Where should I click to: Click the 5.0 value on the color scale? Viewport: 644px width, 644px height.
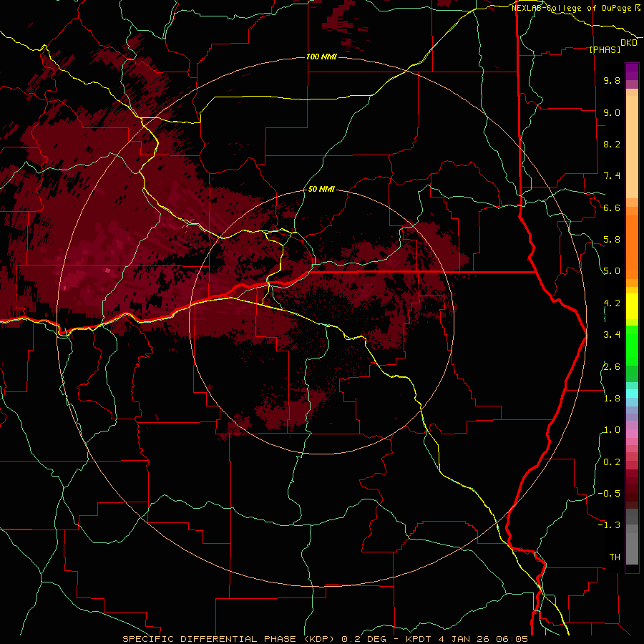[612, 271]
